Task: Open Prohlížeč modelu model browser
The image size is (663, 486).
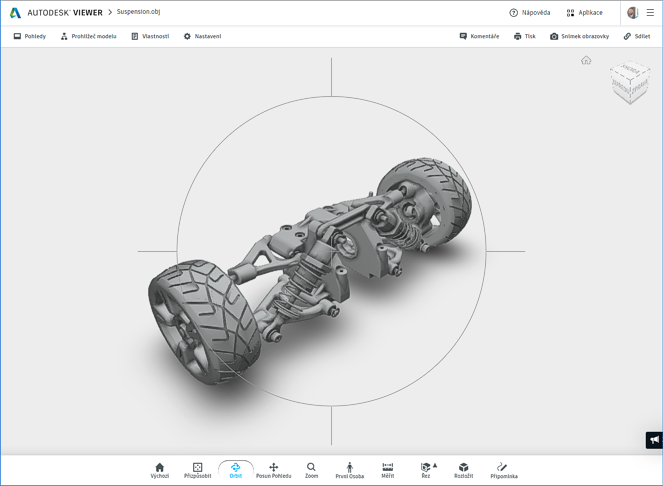Action: point(88,36)
